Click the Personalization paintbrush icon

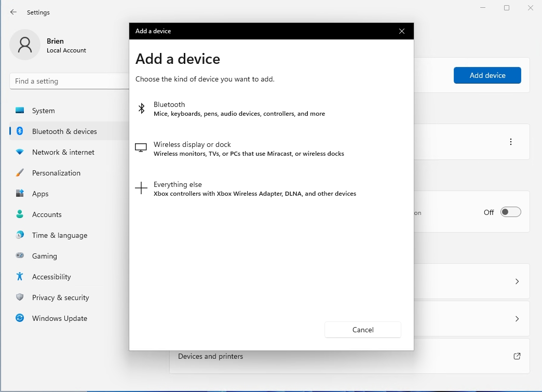pos(20,172)
